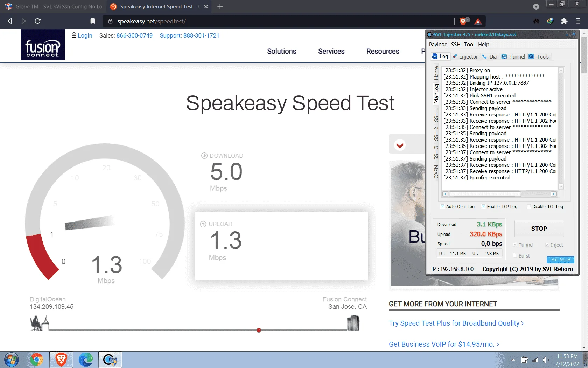Reload the Speakeasy page
Image resolution: width=588 pixels, height=368 pixels.
(38, 21)
